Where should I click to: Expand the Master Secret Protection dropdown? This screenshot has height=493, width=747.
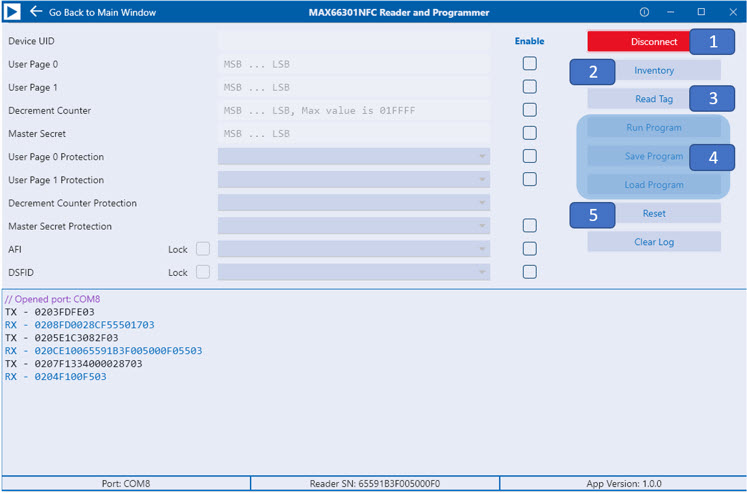pos(354,226)
